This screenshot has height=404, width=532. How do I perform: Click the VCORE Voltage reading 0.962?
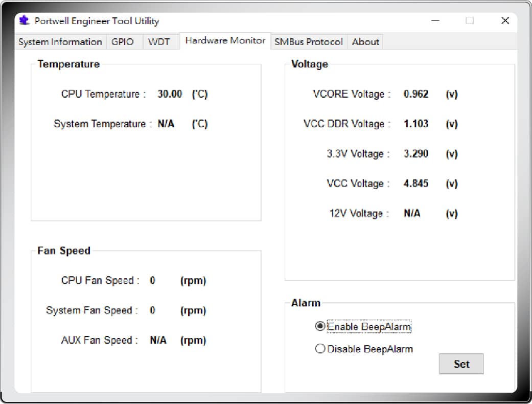(x=416, y=94)
